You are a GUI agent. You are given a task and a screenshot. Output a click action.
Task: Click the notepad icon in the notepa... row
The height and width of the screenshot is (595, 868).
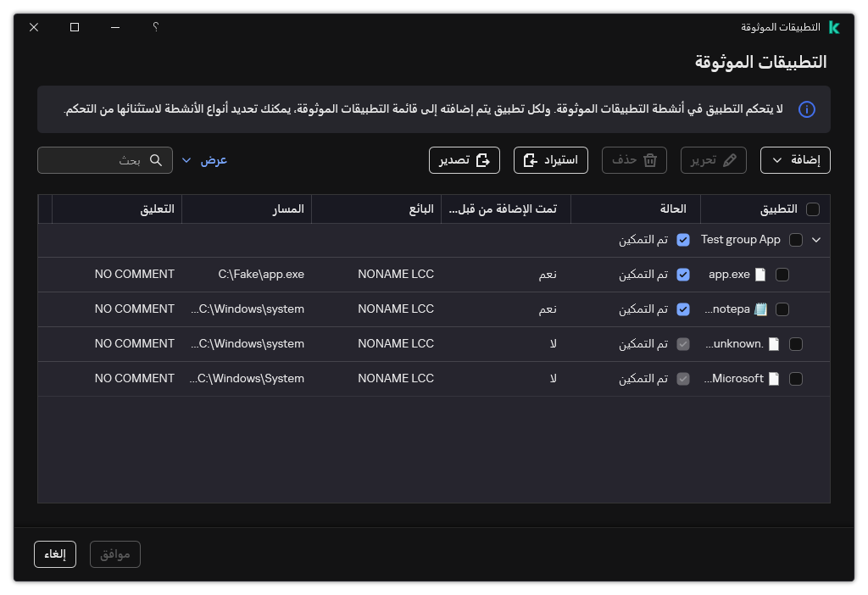click(x=760, y=309)
